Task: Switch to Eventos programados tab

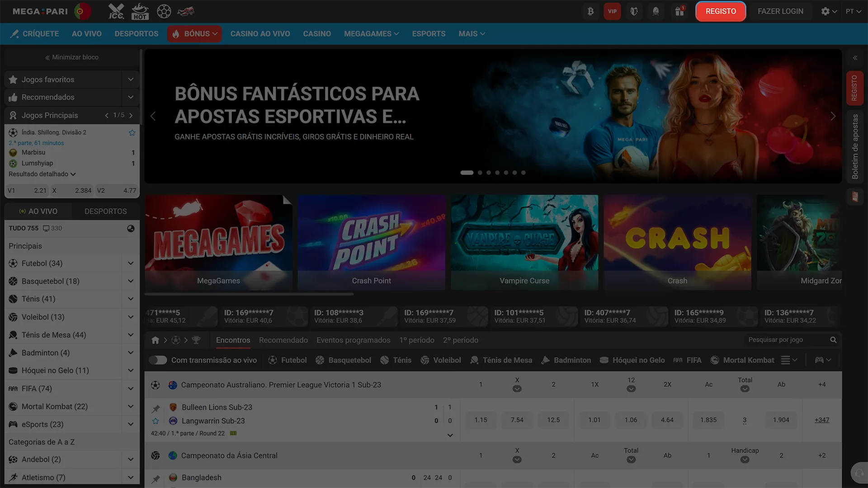Action: tap(353, 340)
